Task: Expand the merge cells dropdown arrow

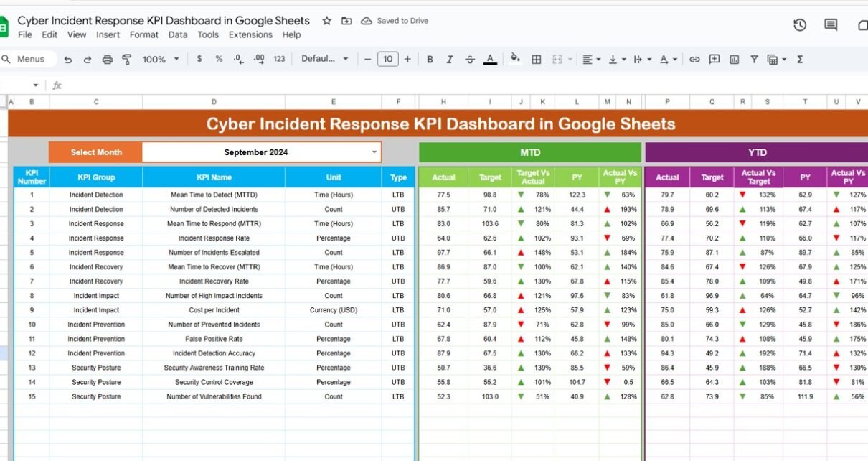Action: point(570,60)
